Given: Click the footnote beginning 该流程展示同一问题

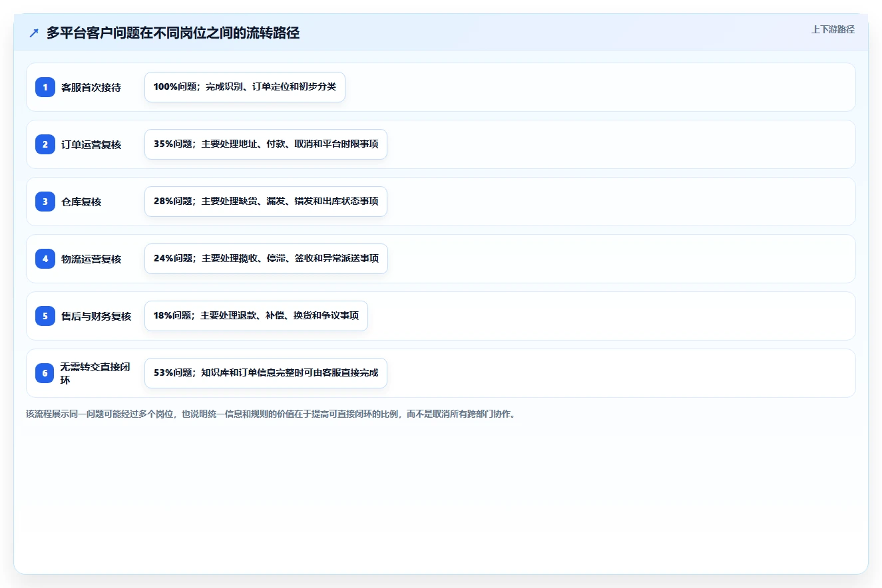Looking at the screenshot, I should (x=270, y=414).
